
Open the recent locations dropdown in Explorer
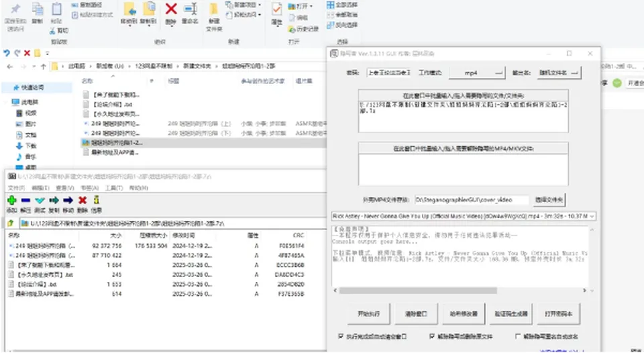(34, 66)
